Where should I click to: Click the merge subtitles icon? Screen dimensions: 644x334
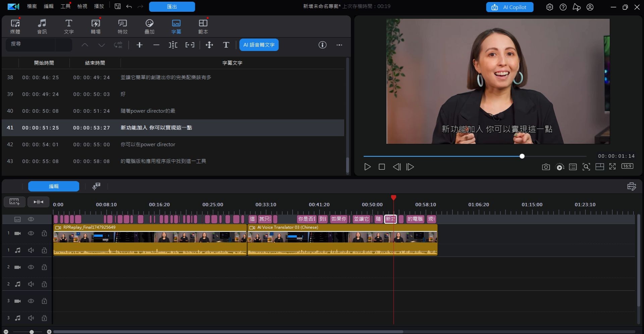point(190,45)
